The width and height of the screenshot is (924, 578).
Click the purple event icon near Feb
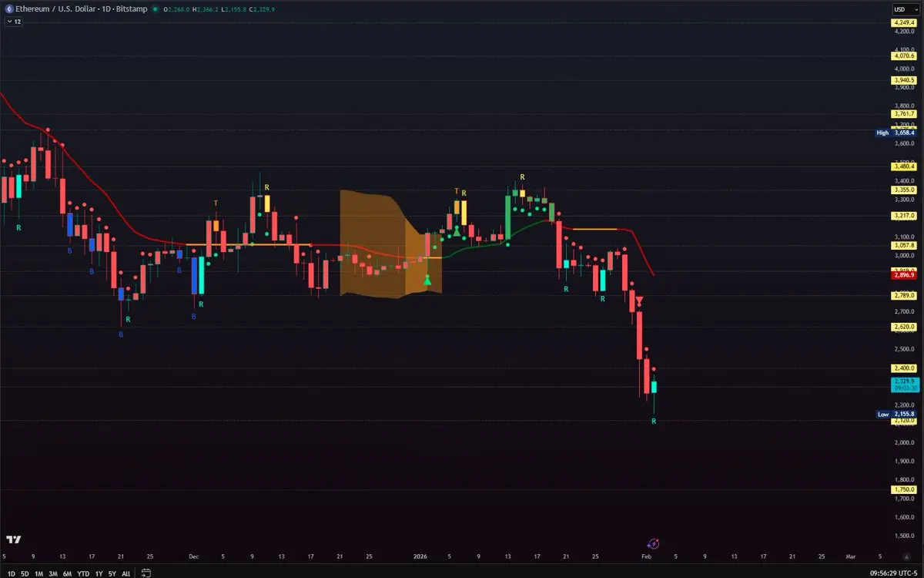point(653,543)
